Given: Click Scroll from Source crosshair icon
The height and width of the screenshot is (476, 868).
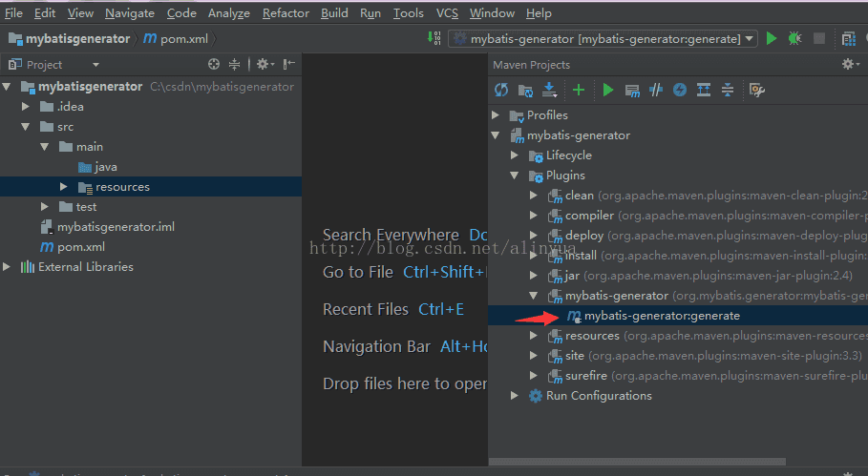Looking at the screenshot, I should point(214,65).
